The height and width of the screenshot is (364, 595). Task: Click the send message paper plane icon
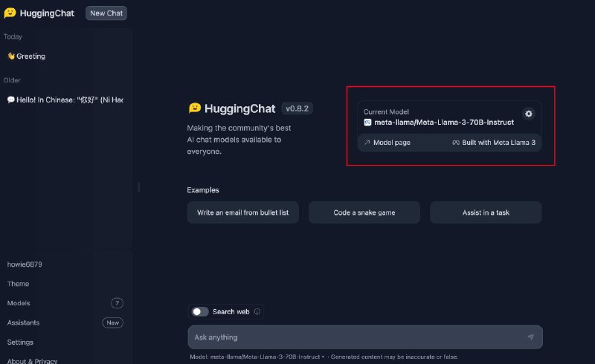click(530, 337)
